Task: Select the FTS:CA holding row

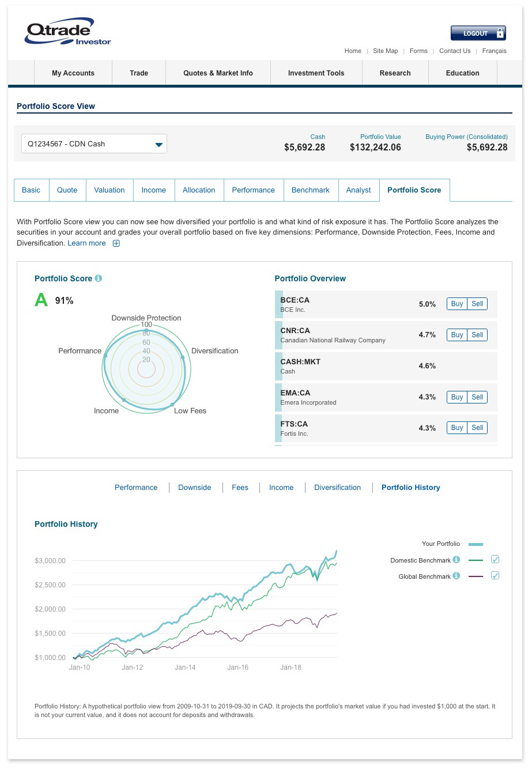Action: click(386, 428)
